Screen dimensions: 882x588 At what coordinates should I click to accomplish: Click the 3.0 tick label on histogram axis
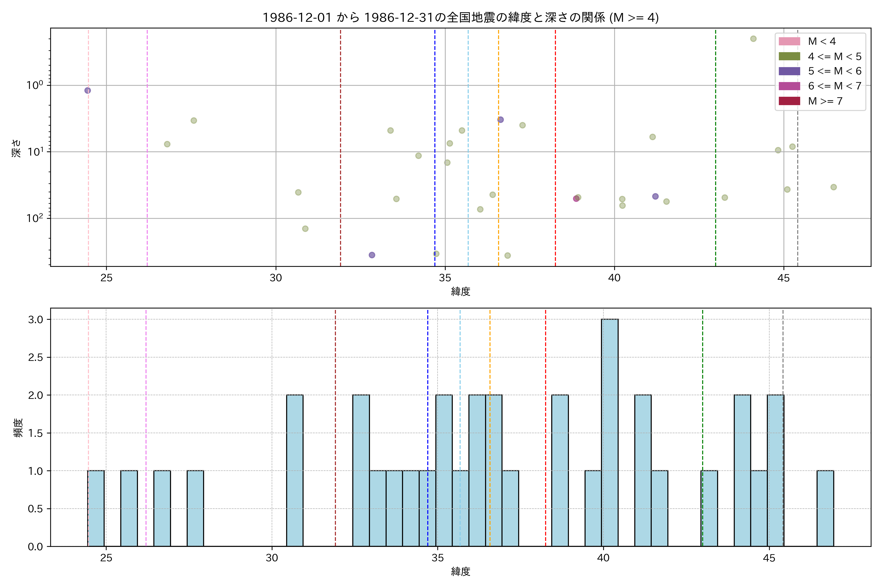pyautogui.click(x=36, y=319)
